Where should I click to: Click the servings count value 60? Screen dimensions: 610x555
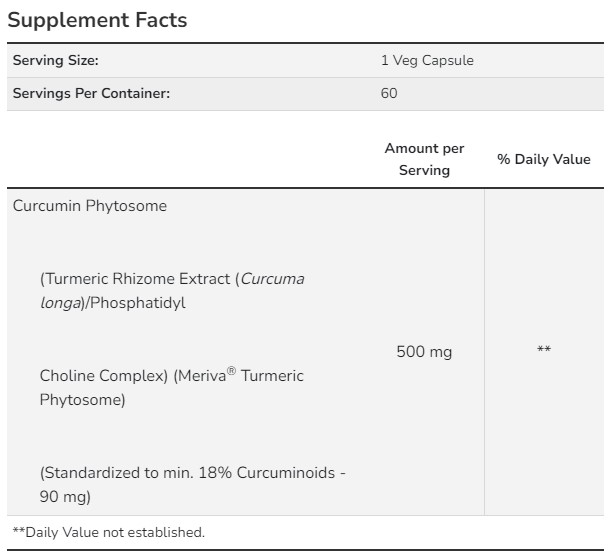point(389,93)
